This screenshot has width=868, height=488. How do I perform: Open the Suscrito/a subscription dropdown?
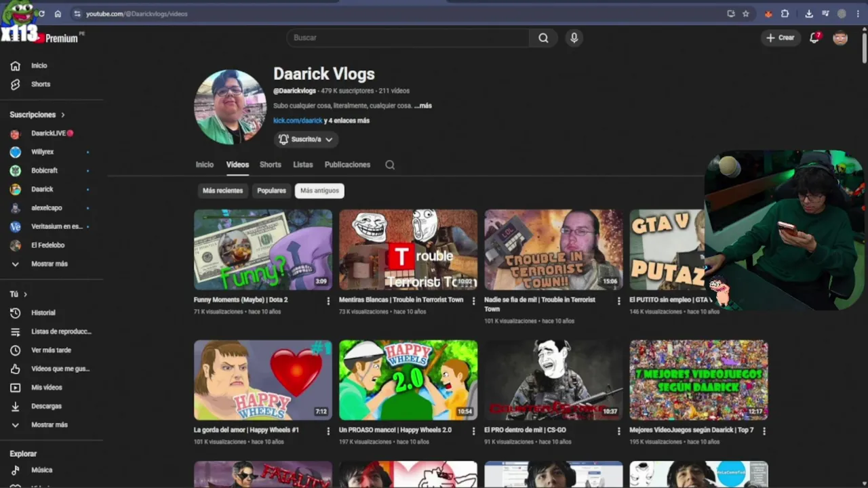(306, 139)
